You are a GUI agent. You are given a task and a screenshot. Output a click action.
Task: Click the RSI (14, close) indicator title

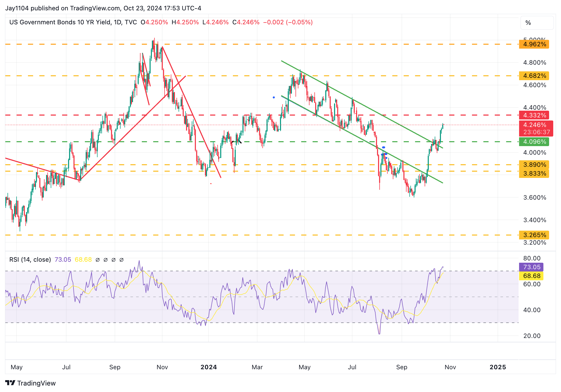pos(30,260)
